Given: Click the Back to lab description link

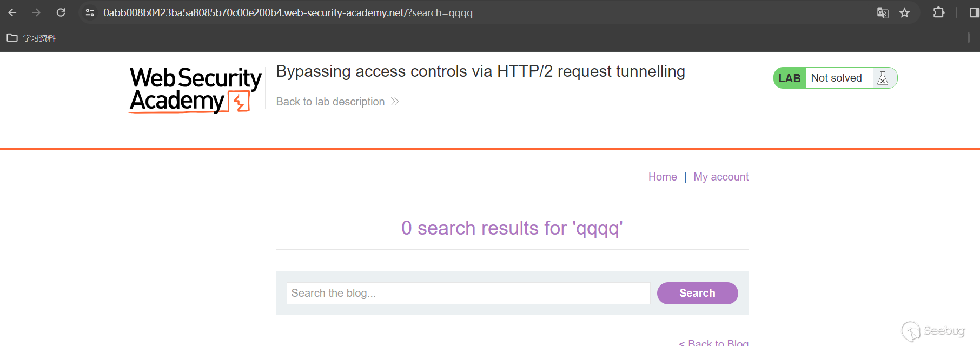Looking at the screenshot, I should (330, 102).
